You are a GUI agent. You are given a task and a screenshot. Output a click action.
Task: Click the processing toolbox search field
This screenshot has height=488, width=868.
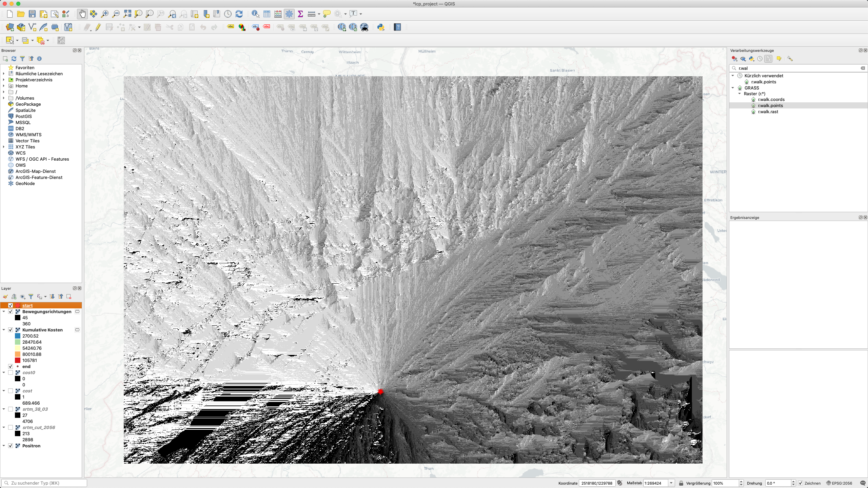tap(797, 68)
